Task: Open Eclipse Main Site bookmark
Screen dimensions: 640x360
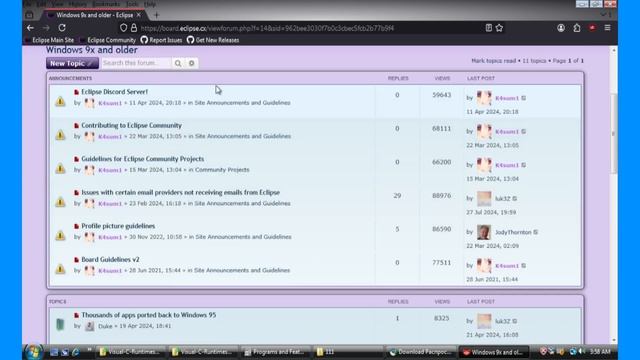Action: click(50, 40)
